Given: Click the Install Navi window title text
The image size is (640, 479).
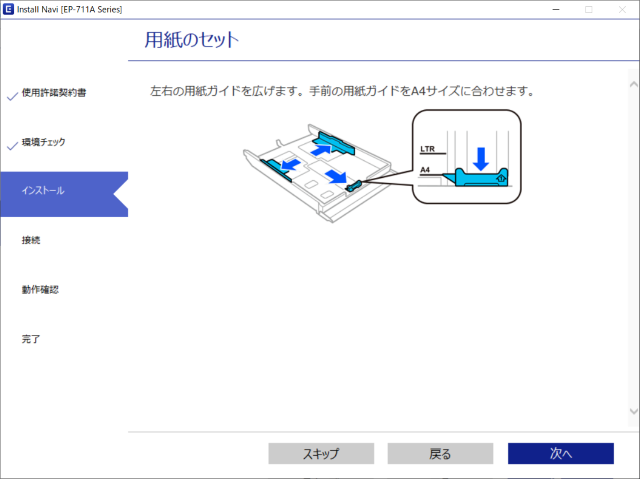Looking at the screenshot, I should click(x=69, y=9).
